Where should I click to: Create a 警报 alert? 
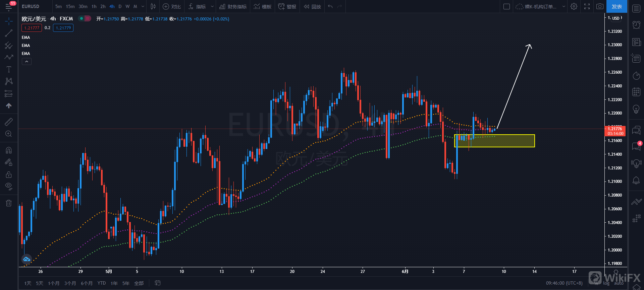click(287, 6)
